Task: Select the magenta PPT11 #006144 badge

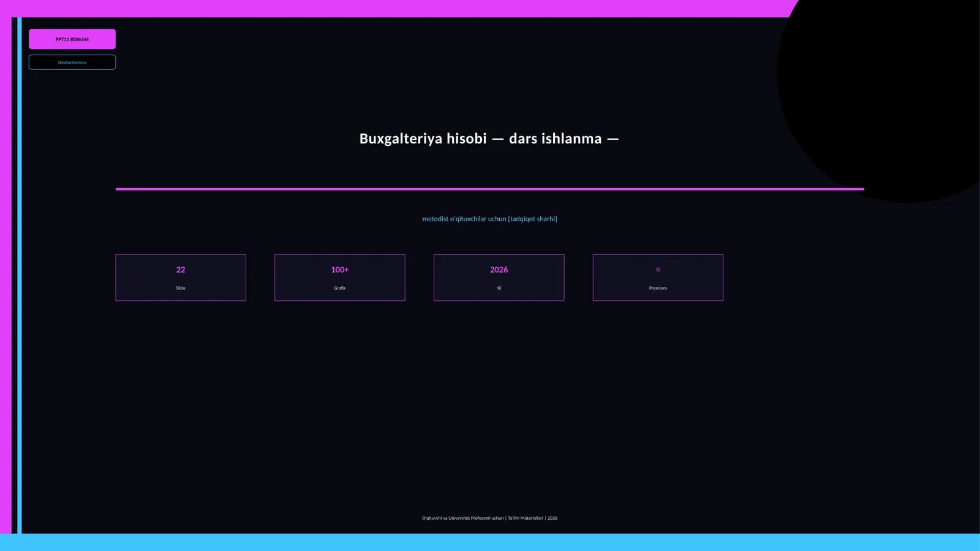Action: tap(72, 39)
